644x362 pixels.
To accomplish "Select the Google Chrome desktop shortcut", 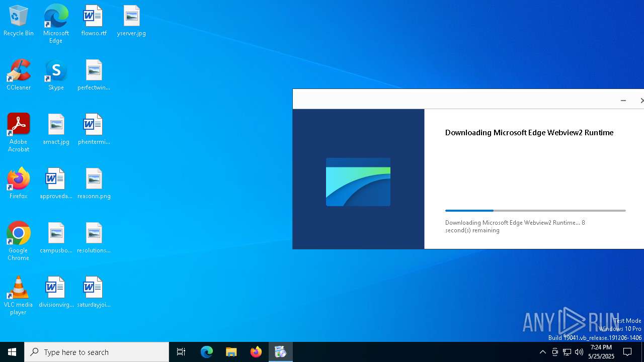I will 19,241.
